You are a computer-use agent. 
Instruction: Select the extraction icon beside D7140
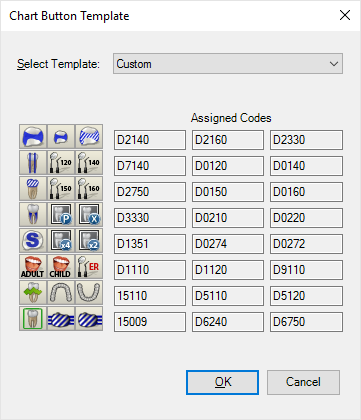click(x=33, y=163)
